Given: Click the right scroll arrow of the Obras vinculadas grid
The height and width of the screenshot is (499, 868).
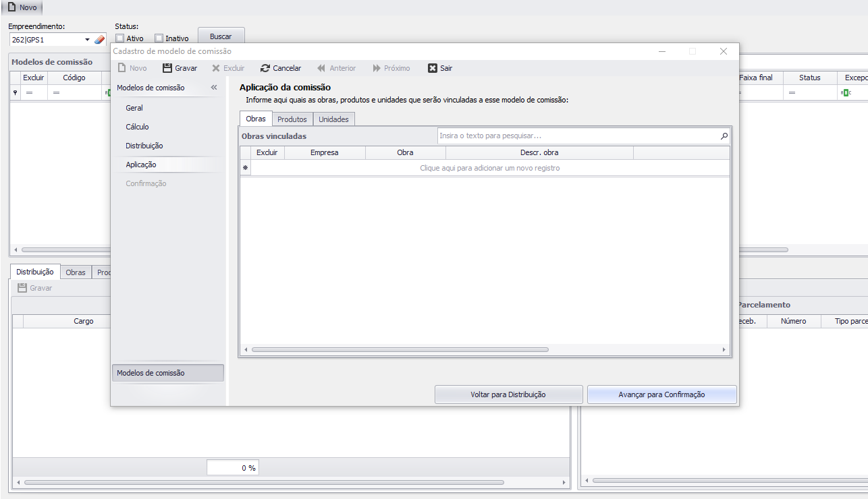Looking at the screenshot, I should point(724,350).
